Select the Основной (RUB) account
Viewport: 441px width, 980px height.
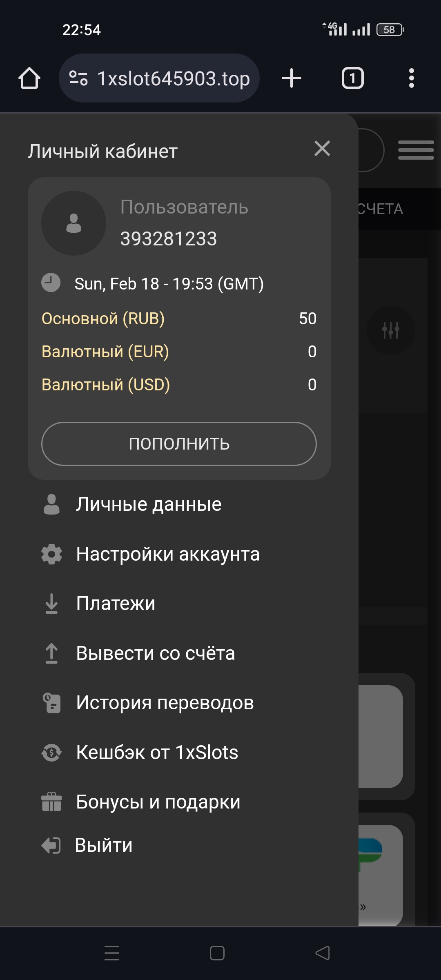(x=103, y=318)
